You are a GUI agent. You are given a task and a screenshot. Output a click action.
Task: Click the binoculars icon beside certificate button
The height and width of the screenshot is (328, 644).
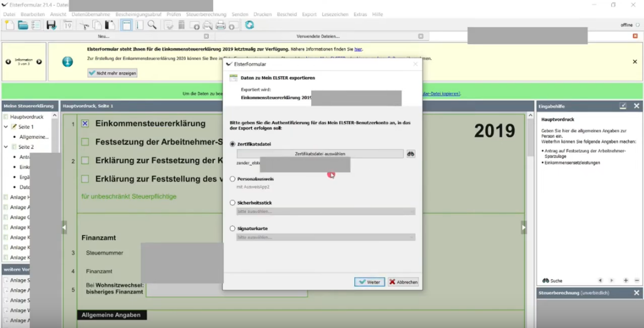point(410,154)
